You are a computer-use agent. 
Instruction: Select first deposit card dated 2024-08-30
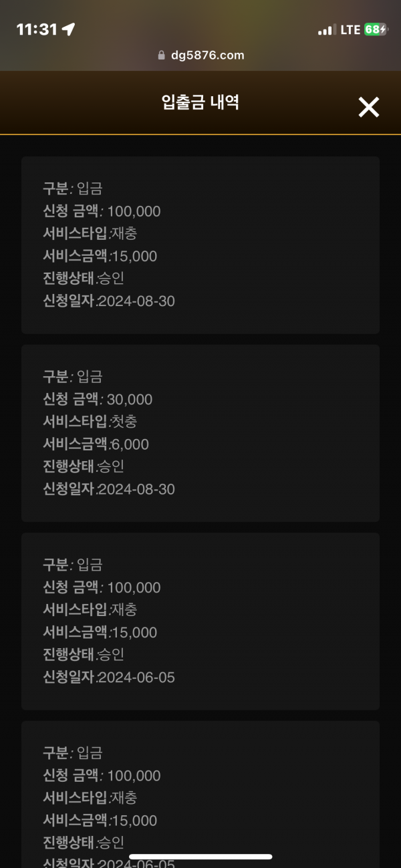[x=200, y=245]
